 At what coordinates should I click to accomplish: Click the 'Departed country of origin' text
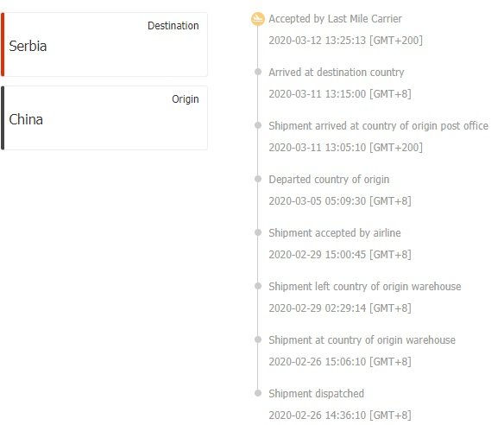[x=329, y=180]
